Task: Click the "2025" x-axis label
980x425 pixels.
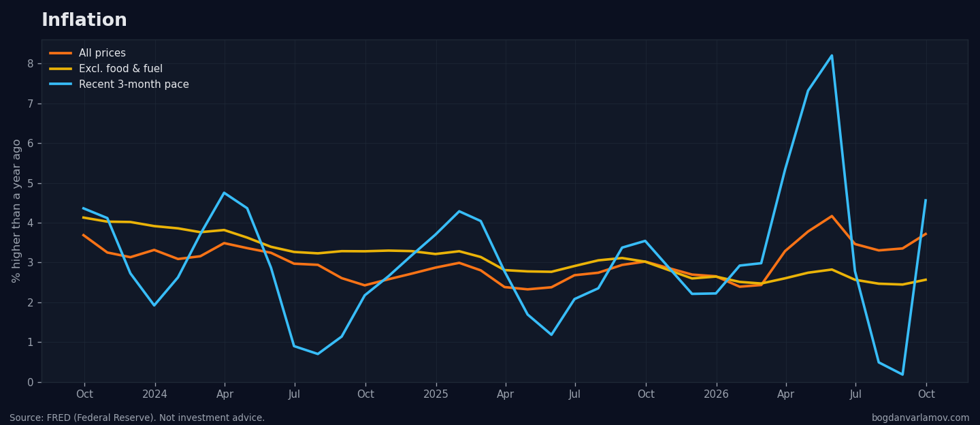Action: coord(436,394)
